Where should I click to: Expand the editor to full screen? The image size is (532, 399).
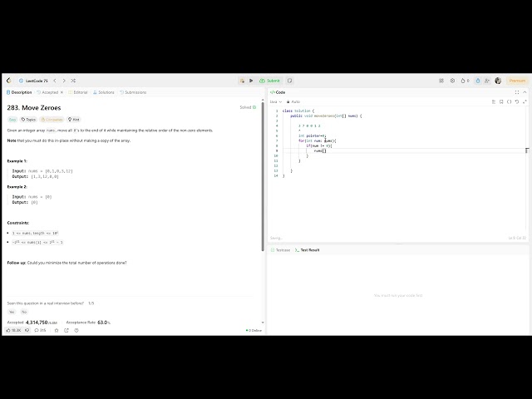pos(525,101)
